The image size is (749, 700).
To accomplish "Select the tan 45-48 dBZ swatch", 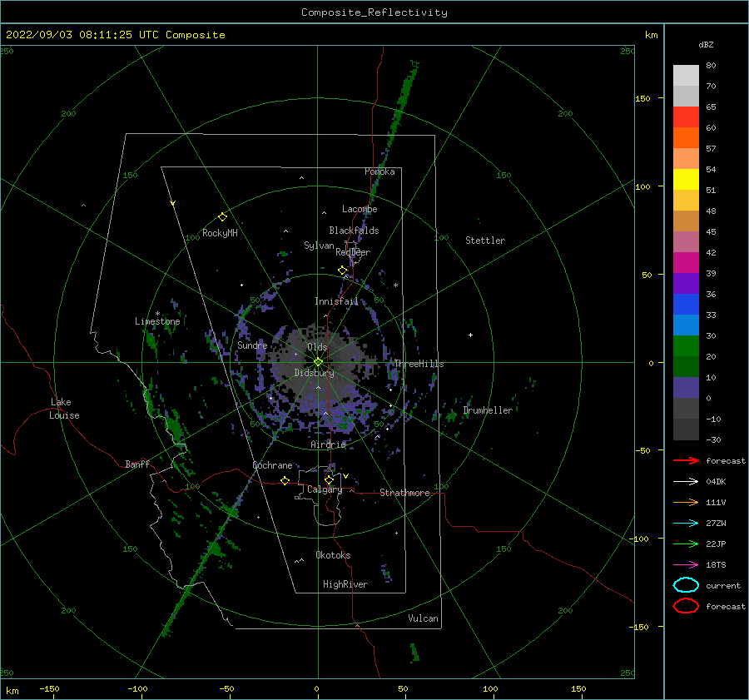I will point(686,221).
